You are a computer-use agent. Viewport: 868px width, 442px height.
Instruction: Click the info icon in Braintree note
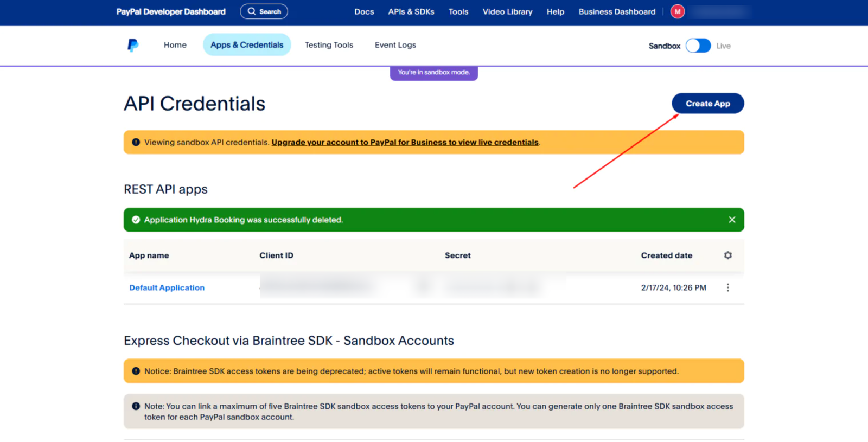(x=136, y=406)
